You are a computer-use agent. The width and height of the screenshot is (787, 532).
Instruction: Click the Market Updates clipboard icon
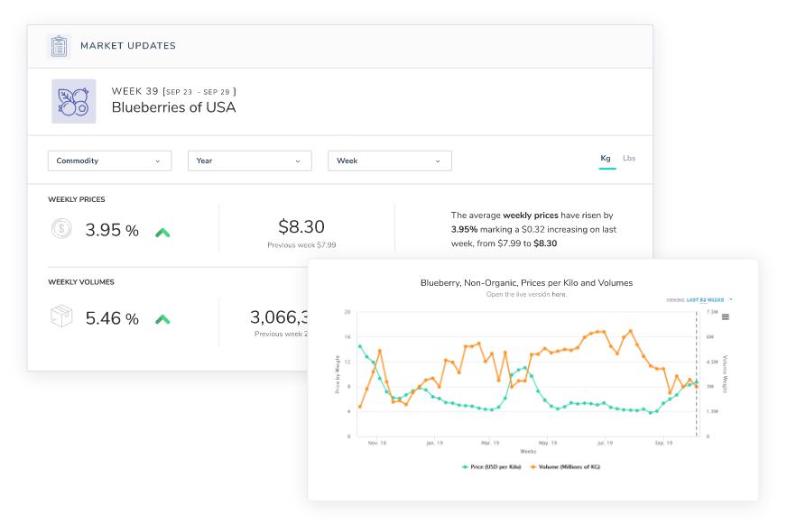click(60, 46)
